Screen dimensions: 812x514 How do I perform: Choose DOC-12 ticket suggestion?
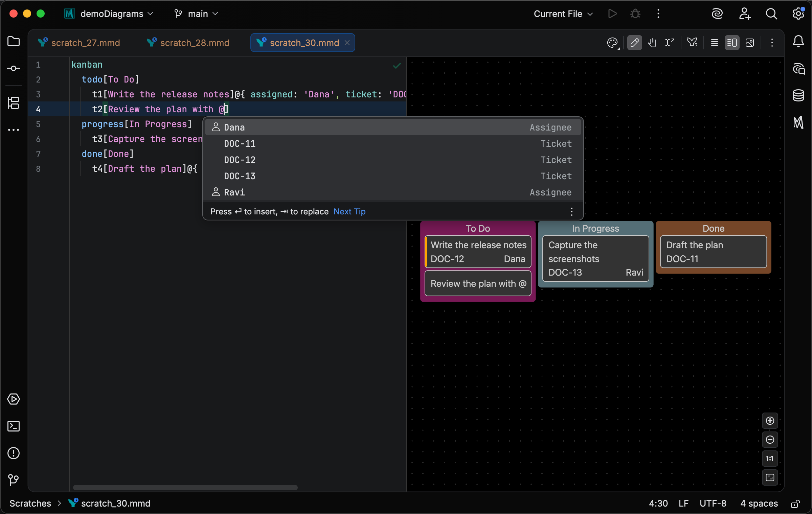pos(393,160)
